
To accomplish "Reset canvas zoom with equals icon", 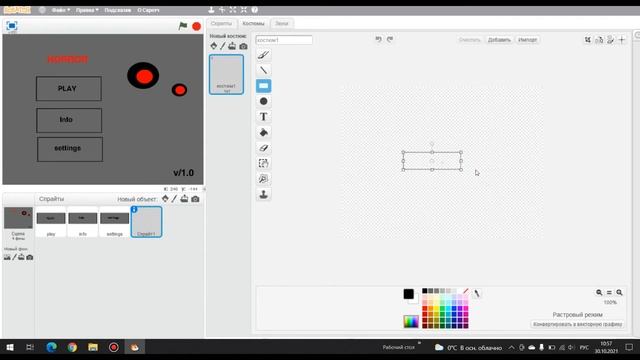I will (609, 292).
